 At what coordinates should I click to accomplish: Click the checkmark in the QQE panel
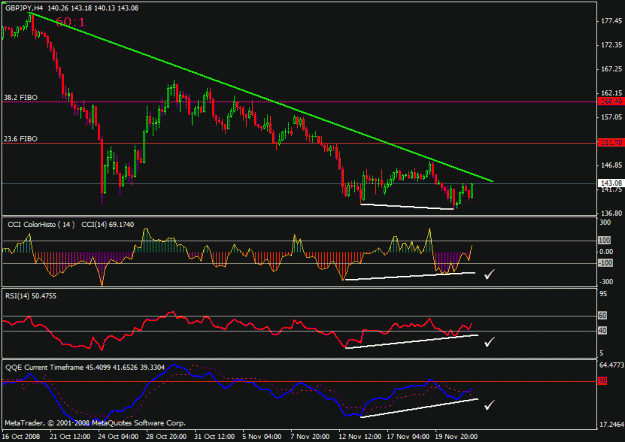(489, 405)
